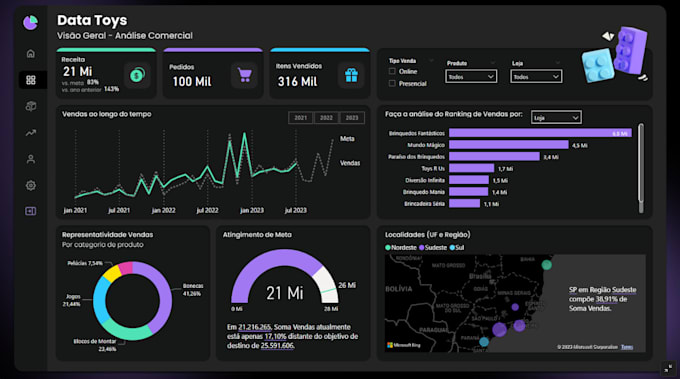The width and height of the screenshot is (680, 379).
Task: Select the 2022 year button
Action: pos(326,118)
